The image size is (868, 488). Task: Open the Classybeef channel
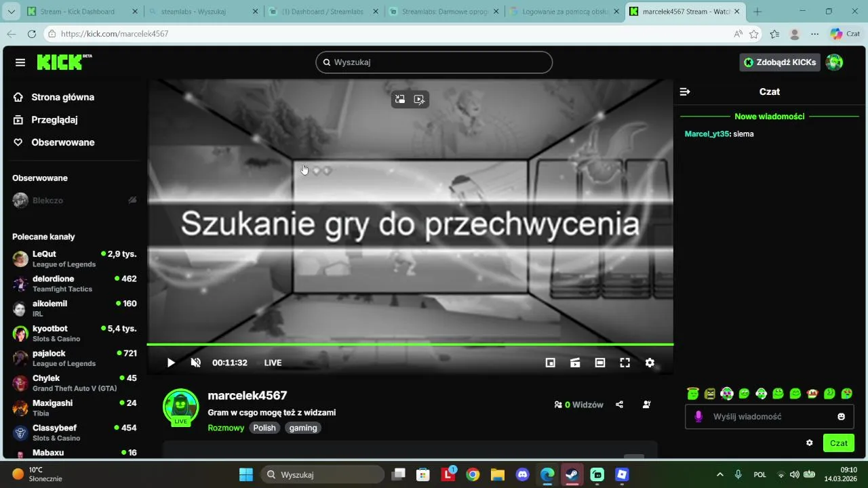(75, 432)
